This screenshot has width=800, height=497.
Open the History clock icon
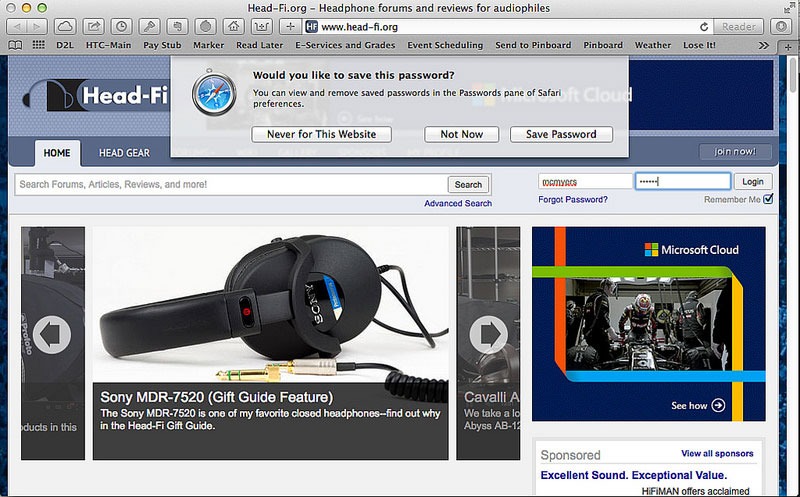[x=121, y=27]
